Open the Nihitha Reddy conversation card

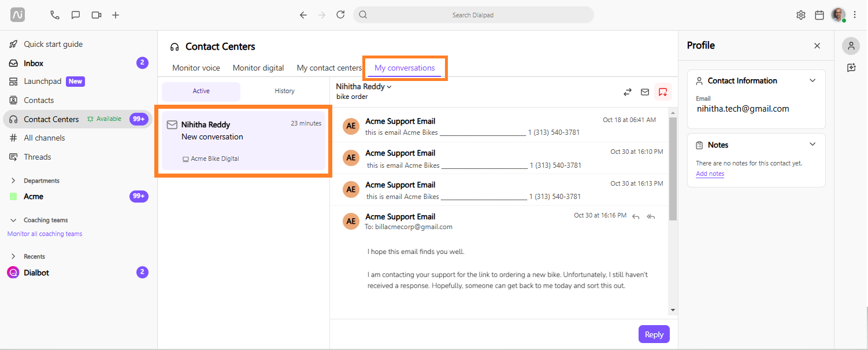pyautogui.click(x=243, y=141)
